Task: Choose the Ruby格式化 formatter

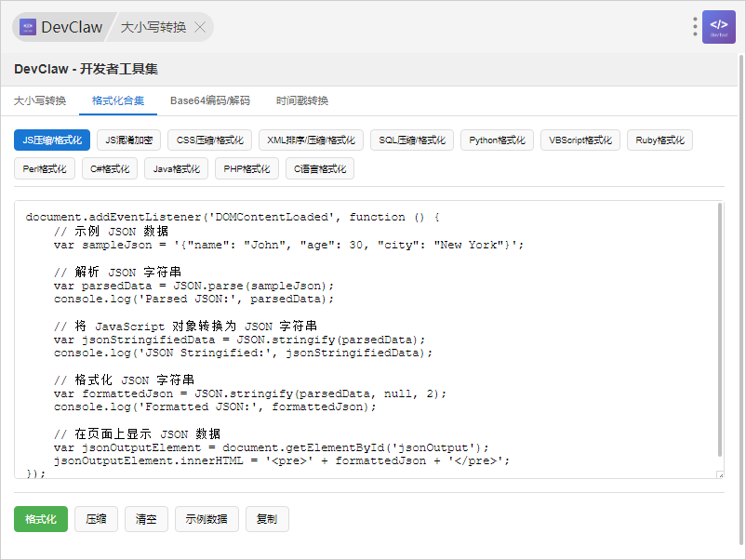Action: [x=659, y=140]
